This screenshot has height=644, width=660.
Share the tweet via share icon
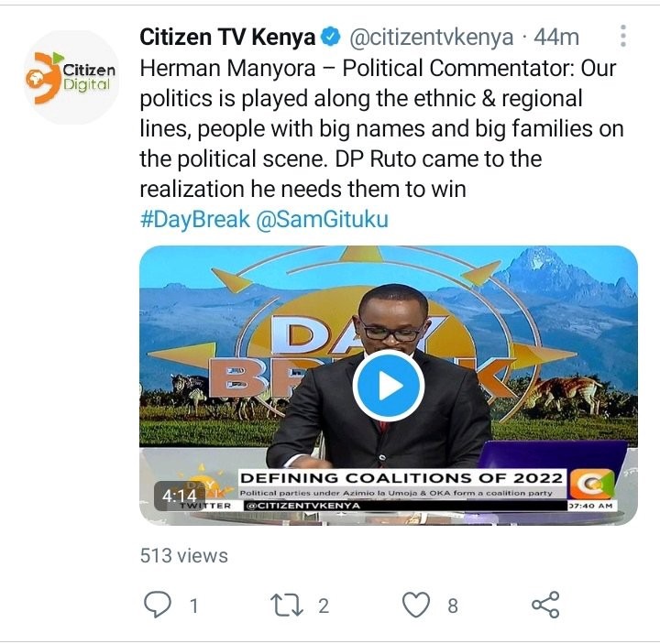(545, 605)
